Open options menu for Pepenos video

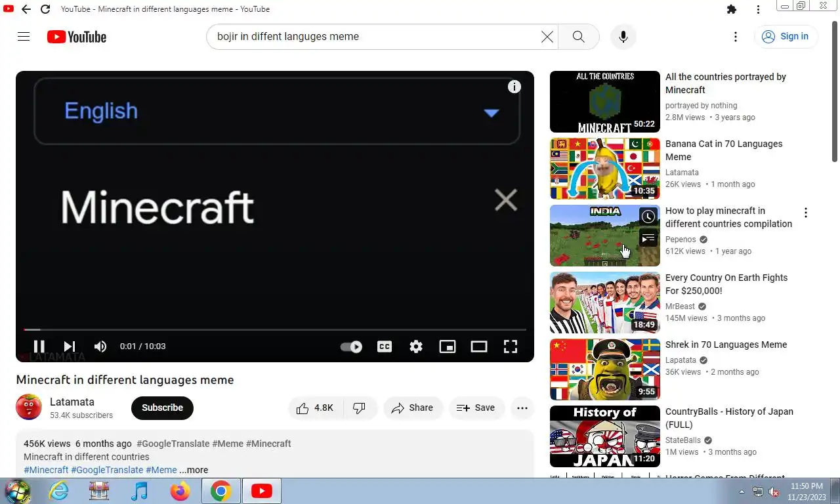pyautogui.click(x=805, y=213)
